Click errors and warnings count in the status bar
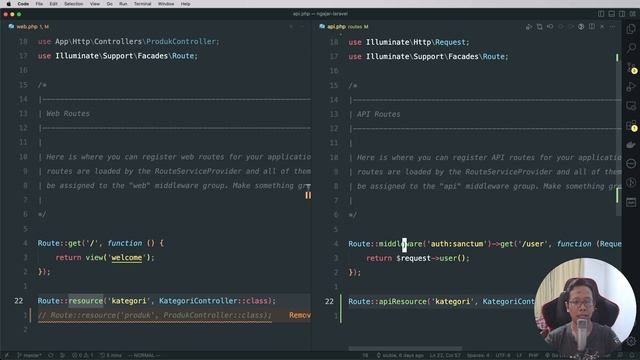This screenshot has width=640, height=360. [82, 356]
